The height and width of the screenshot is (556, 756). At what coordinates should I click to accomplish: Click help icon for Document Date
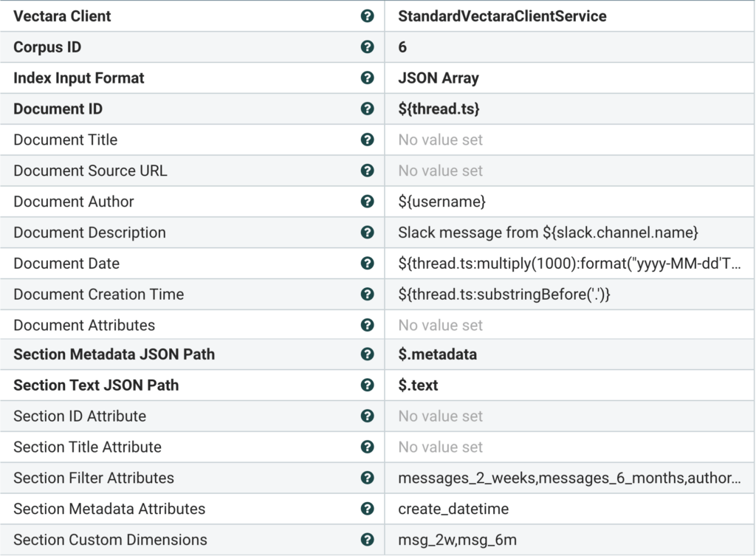(367, 264)
